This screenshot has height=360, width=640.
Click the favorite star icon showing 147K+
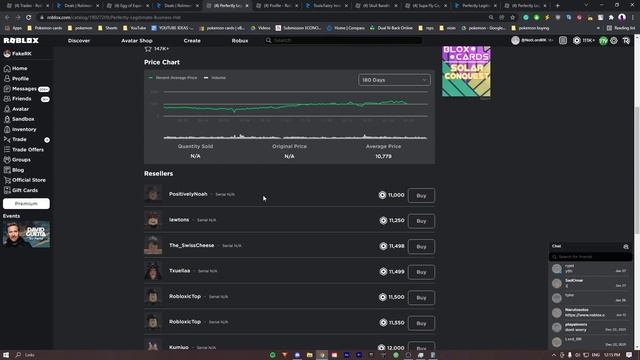[148, 49]
